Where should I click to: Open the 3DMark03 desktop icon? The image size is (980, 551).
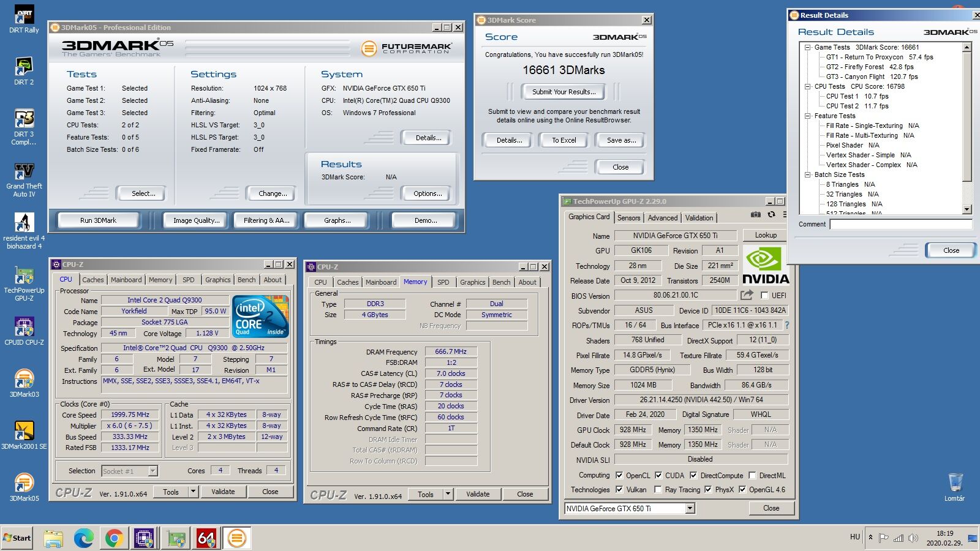tap(24, 384)
